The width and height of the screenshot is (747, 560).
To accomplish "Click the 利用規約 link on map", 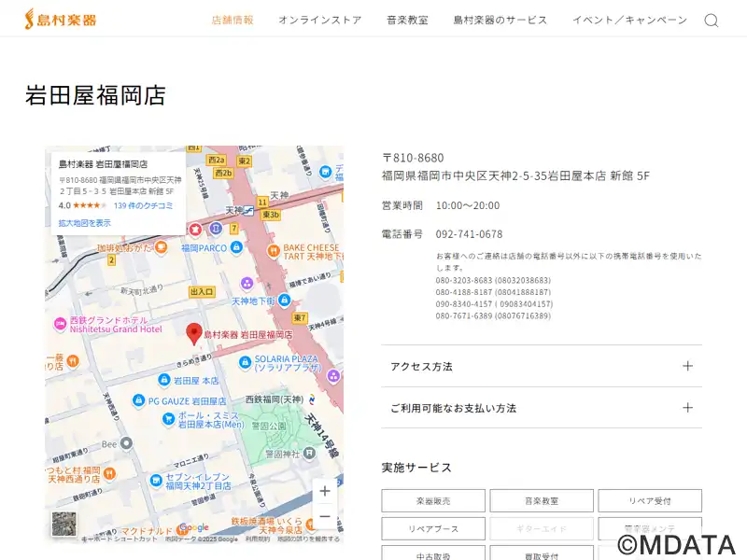I will pyautogui.click(x=258, y=539).
